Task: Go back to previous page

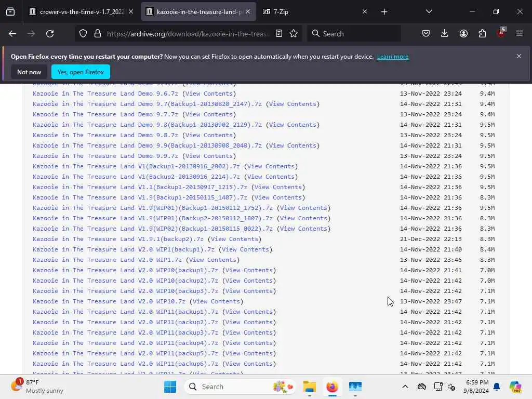Action: click(x=12, y=34)
